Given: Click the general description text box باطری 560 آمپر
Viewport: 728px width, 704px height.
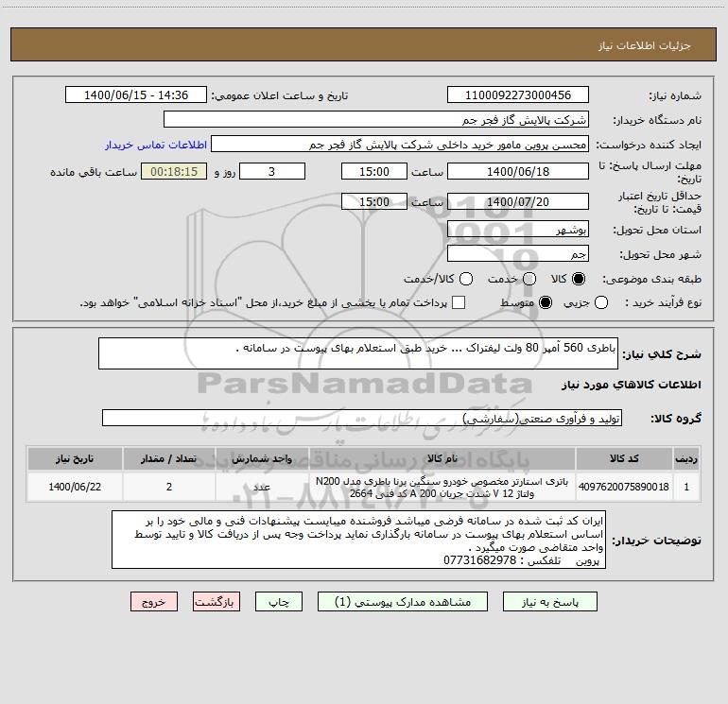Looking at the screenshot, I should point(358,353).
